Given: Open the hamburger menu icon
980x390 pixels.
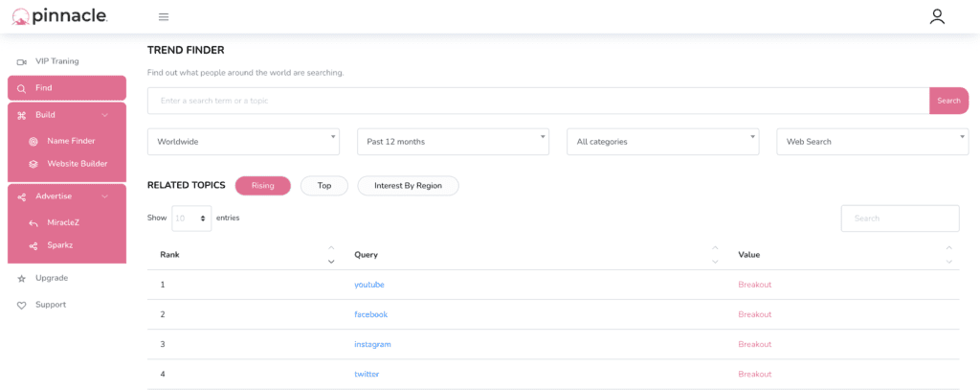Looking at the screenshot, I should tap(164, 17).
